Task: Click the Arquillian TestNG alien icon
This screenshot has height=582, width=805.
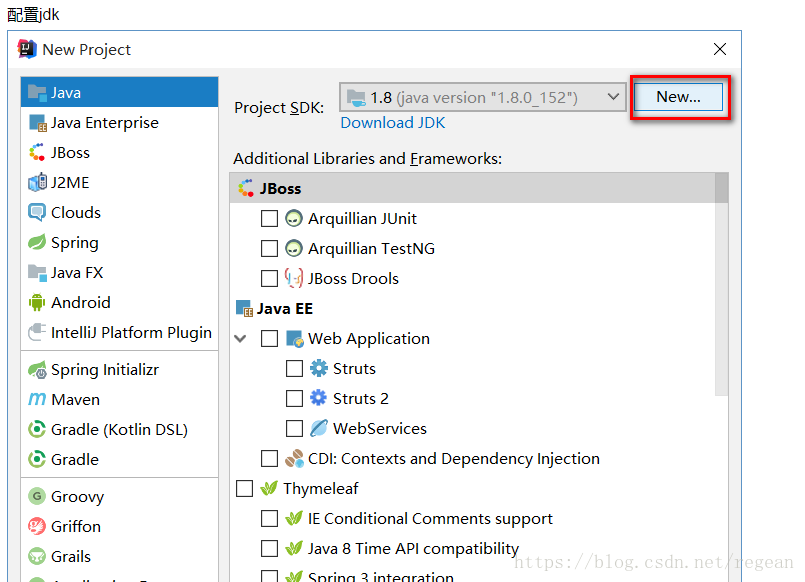Action: (x=294, y=248)
